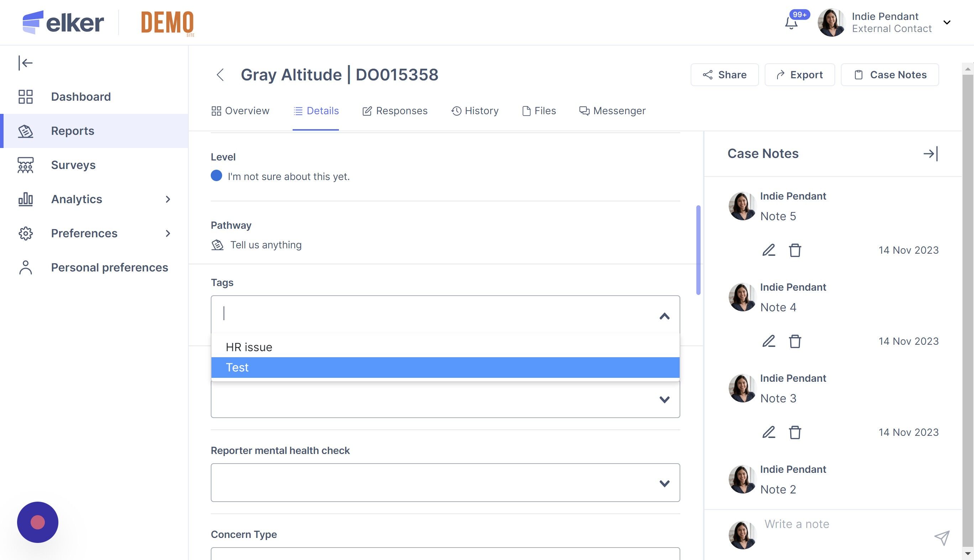Click the Export button
This screenshot has height=560, width=974.
pos(799,75)
